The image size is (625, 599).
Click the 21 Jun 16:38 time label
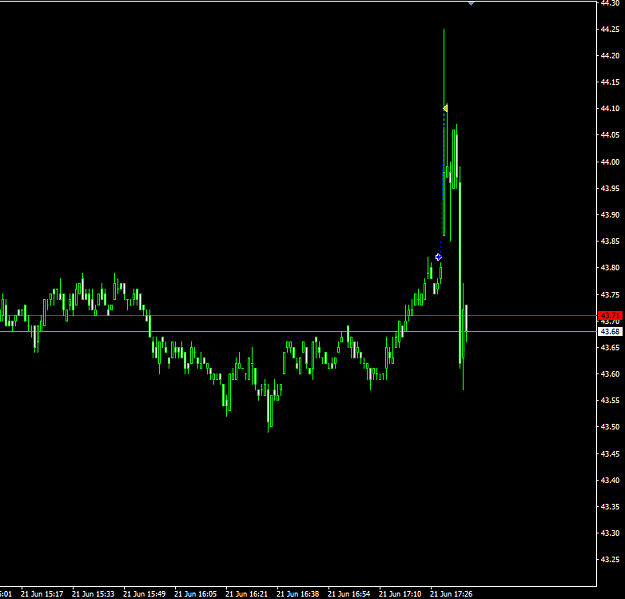coord(298,594)
